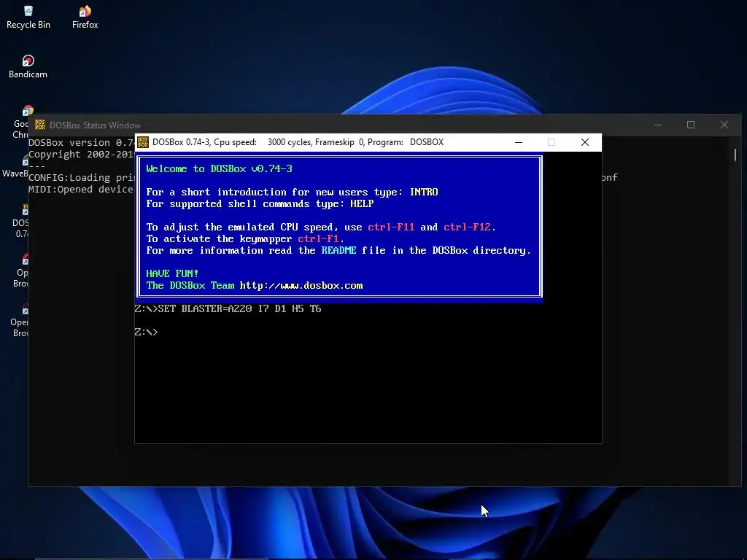747x560 pixels.
Task: Close the DOSBox Status Window
Action: click(x=724, y=125)
